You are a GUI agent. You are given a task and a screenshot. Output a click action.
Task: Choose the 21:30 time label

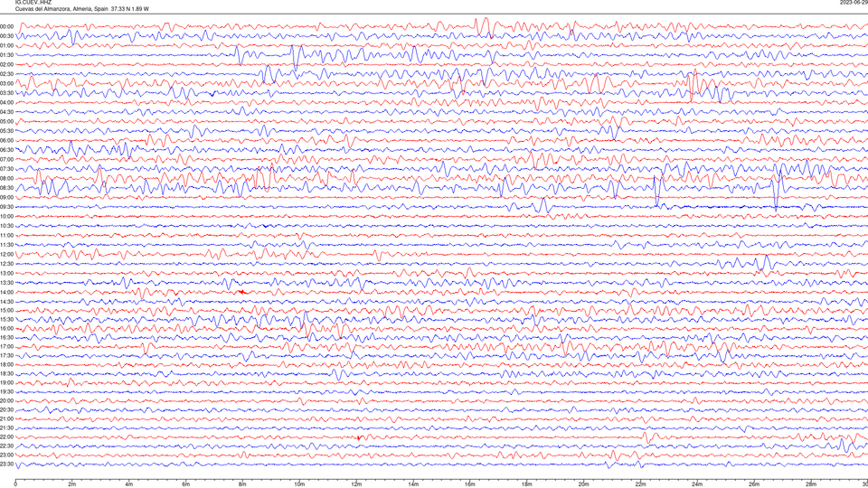point(6,427)
